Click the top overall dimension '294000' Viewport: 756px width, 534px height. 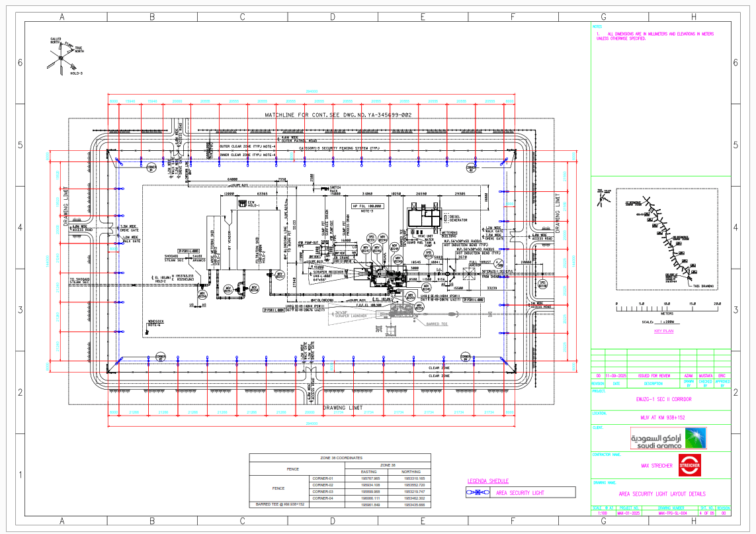312,91
